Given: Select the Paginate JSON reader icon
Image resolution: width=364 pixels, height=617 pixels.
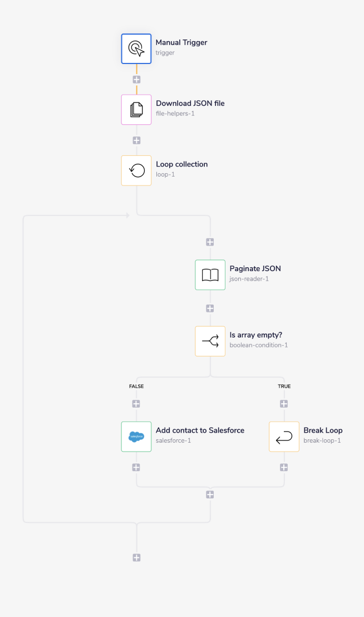Looking at the screenshot, I should pos(210,275).
